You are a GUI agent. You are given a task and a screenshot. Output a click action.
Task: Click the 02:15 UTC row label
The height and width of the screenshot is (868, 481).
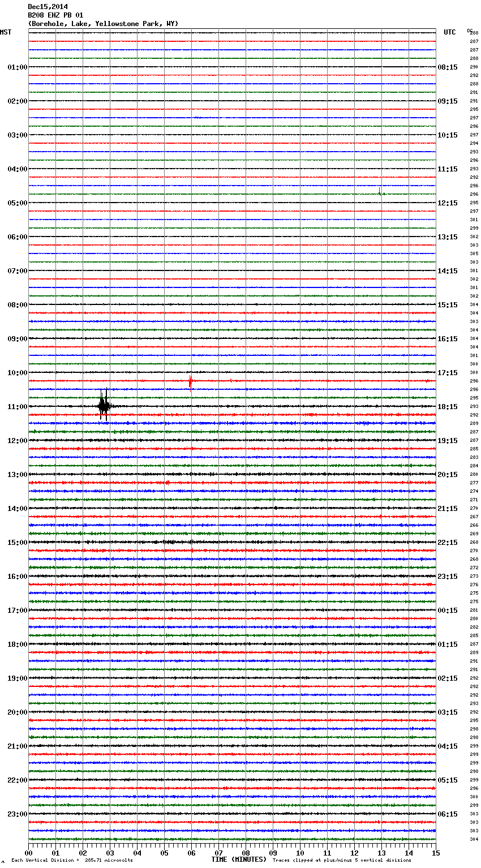448,678
